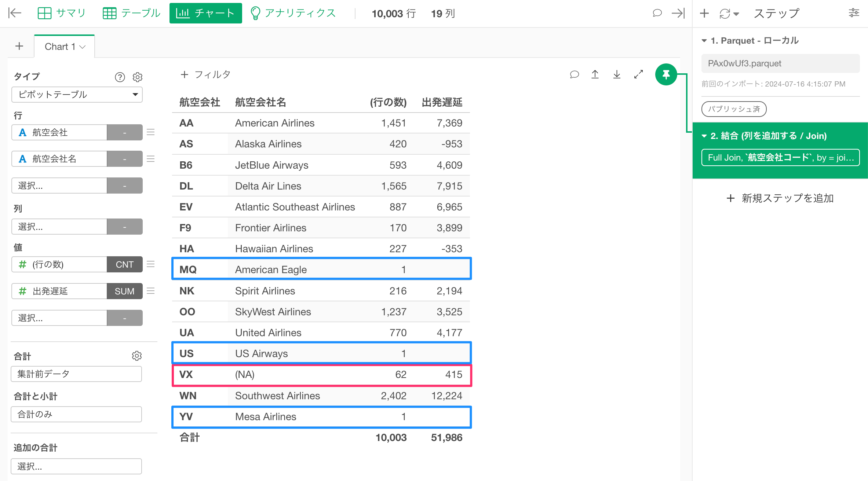Open the 合計のみ subtotal selector
868x481 pixels.
(76, 414)
